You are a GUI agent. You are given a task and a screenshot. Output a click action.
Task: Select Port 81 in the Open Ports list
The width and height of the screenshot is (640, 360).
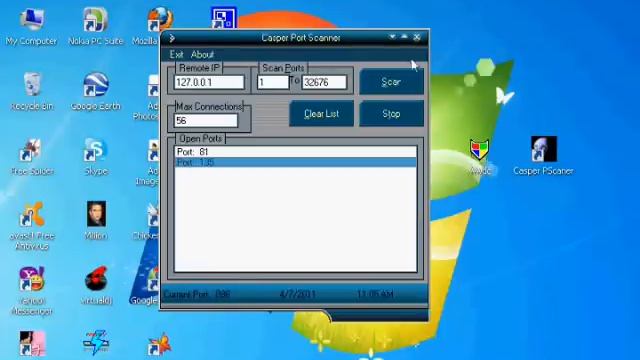pyautogui.click(x=296, y=152)
